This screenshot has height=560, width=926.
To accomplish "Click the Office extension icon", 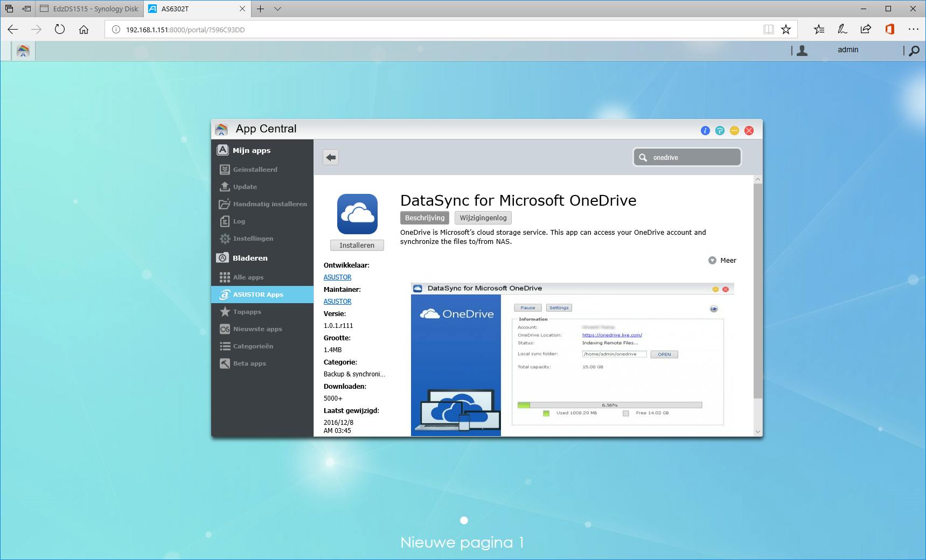I will pyautogui.click(x=889, y=30).
